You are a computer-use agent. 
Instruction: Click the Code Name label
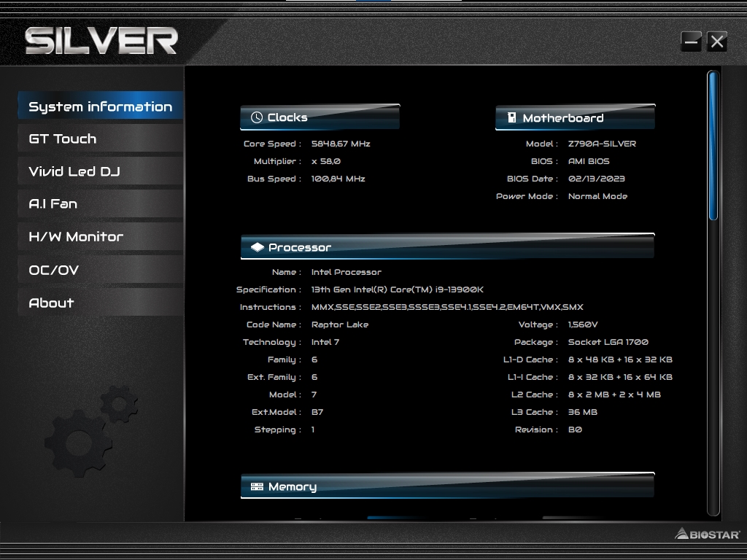(x=274, y=324)
